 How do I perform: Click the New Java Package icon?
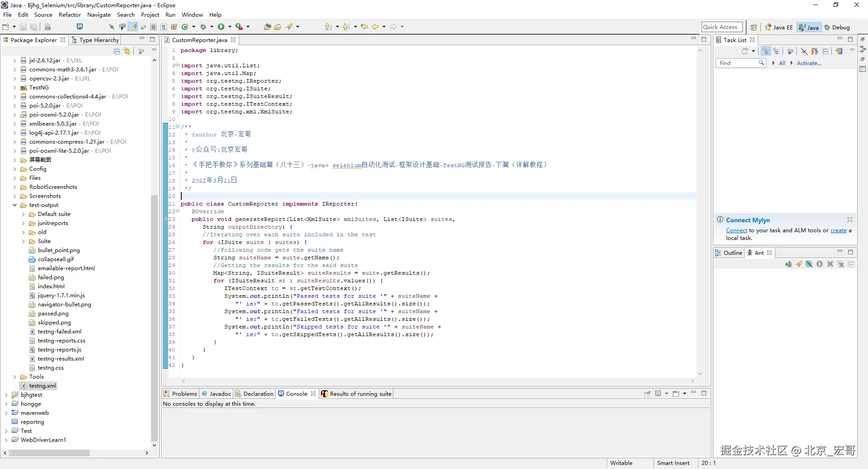tap(174, 27)
